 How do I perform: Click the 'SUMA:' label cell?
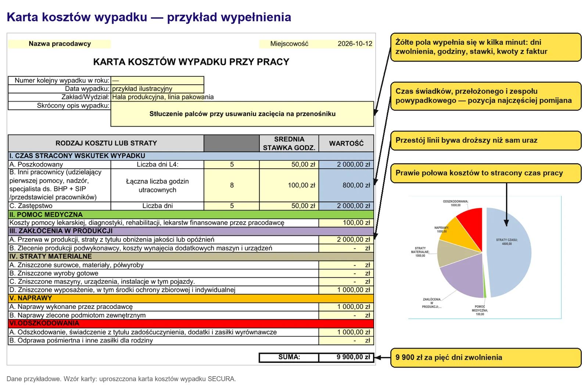tap(289, 357)
